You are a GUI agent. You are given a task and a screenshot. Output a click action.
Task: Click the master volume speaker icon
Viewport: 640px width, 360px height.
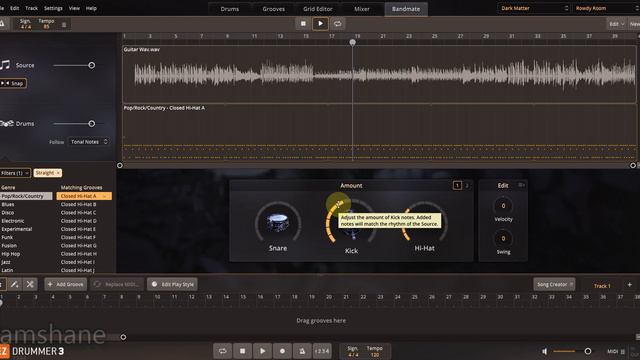click(x=544, y=351)
